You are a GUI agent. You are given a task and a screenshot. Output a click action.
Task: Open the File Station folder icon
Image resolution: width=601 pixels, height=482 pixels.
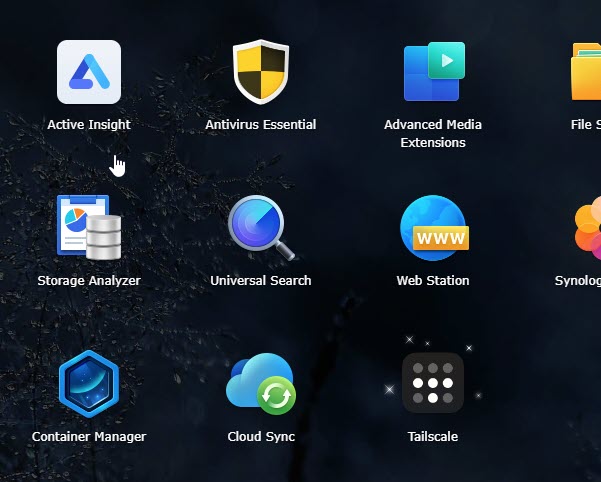tap(586, 72)
